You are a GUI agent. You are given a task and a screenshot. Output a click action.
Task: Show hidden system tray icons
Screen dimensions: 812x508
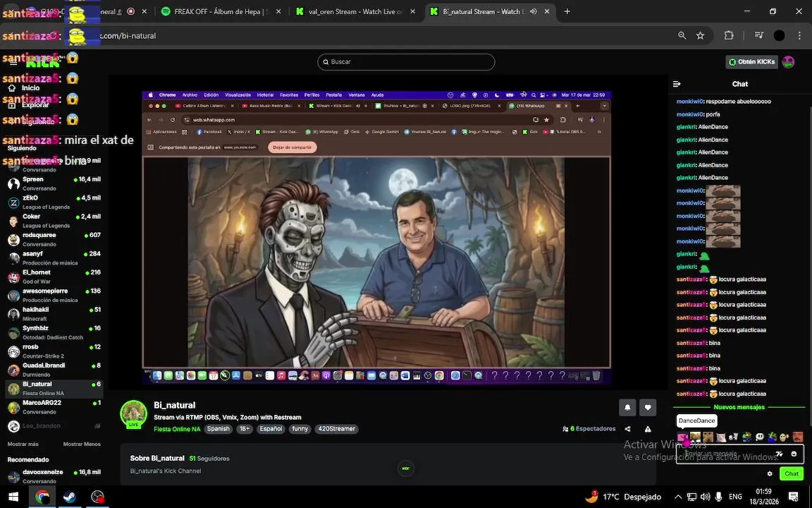click(677, 497)
